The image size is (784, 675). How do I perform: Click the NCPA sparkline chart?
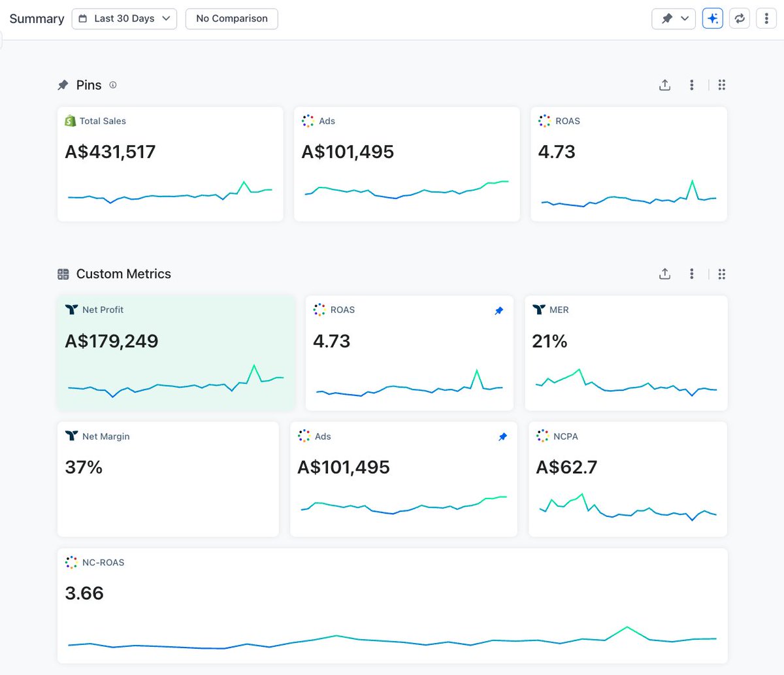[x=628, y=507]
